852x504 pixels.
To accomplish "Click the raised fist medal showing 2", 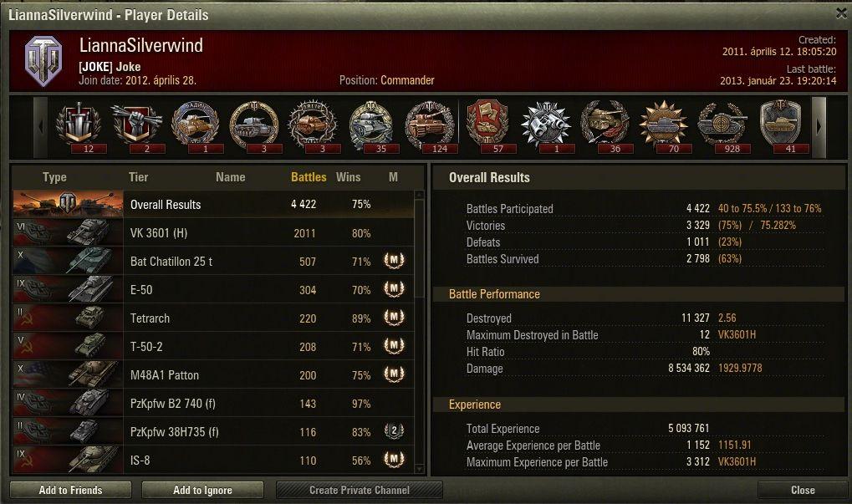I will [x=137, y=126].
